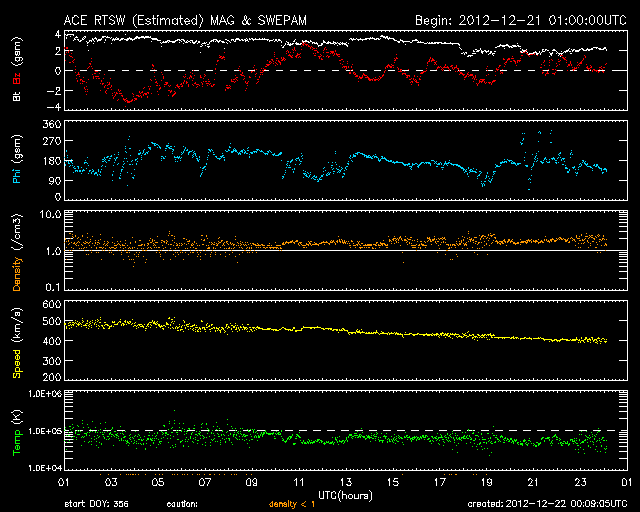The height and width of the screenshot is (512, 640).
Task: Click the '15' hour label on the time axis
Action: [393, 482]
